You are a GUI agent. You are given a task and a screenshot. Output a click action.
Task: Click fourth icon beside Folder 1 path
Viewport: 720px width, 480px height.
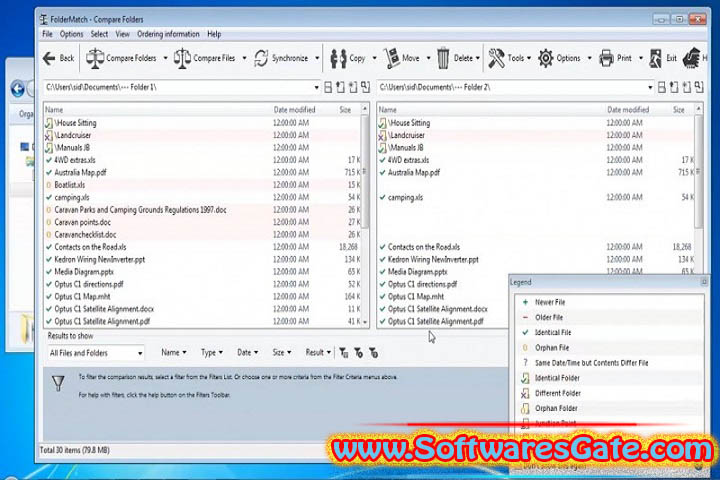[365, 87]
